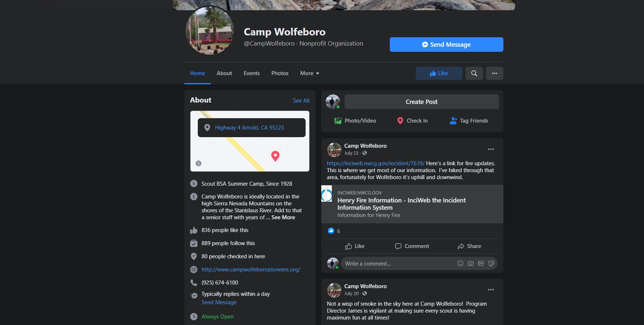Image resolution: width=644 pixels, height=325 pixels.
Task: Switch to the Photos tab
Action: pos(280,73)
